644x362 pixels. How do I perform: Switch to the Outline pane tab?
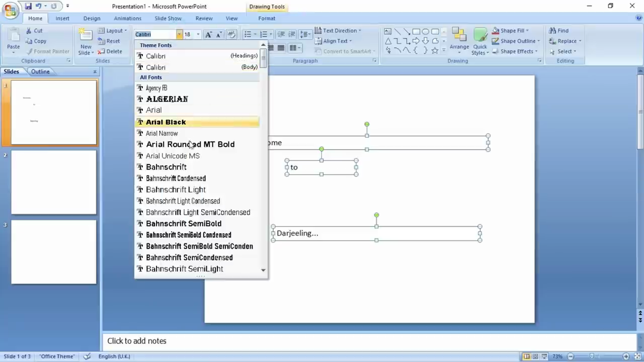click(40, 71)
